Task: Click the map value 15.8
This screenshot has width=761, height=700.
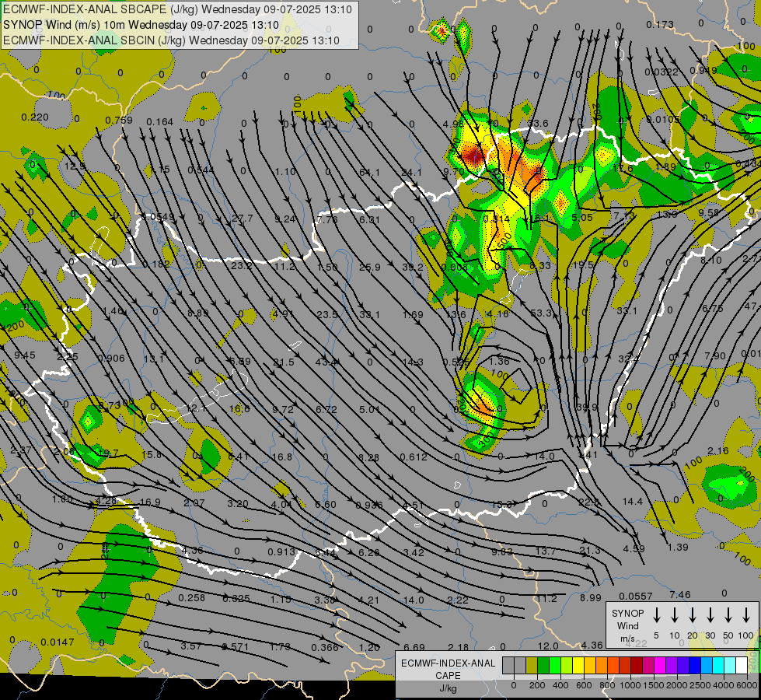Action: pyautogui.click(x=152, y=455)
